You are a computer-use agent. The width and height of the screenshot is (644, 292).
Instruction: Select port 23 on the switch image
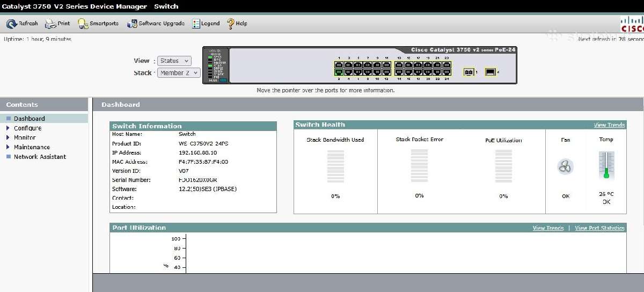tap(447, 64)
